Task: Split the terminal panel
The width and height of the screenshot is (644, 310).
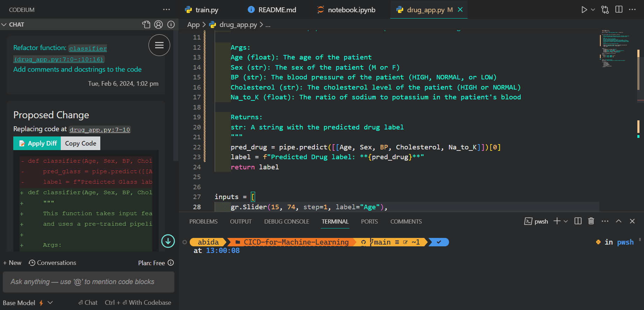Action: tap(578, 221)
